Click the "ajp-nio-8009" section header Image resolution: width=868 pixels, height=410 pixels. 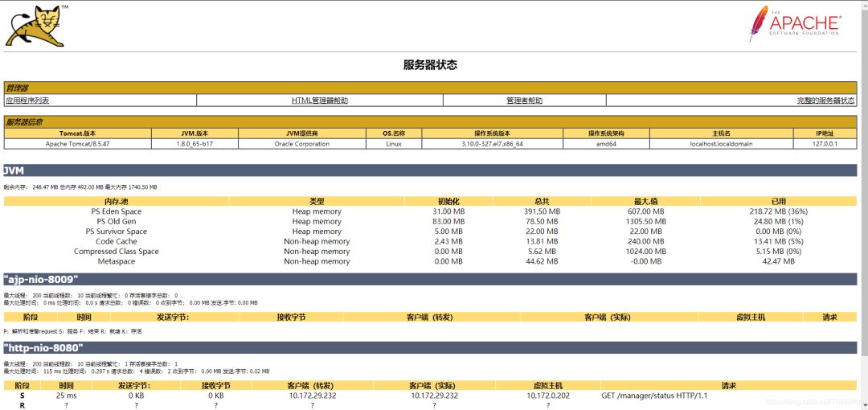pos(430,279)
